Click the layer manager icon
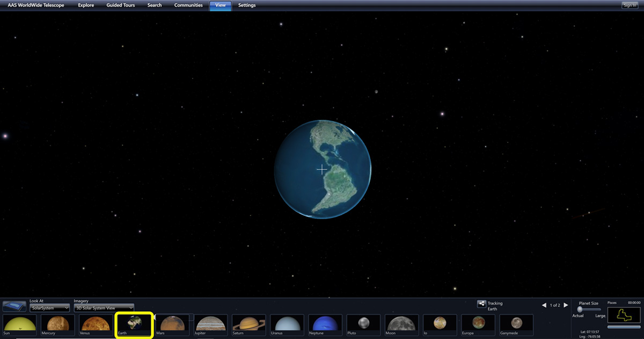The image size is (644, 339). [x=14, y=307]
